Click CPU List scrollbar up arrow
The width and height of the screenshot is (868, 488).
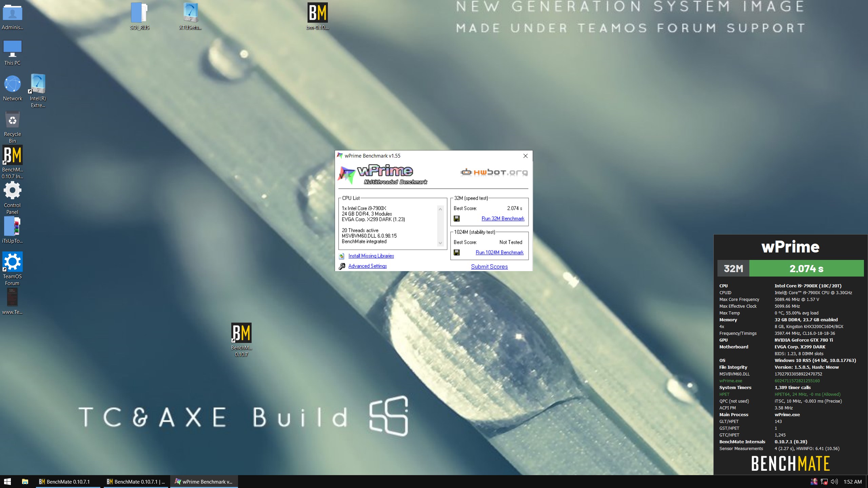440,209
